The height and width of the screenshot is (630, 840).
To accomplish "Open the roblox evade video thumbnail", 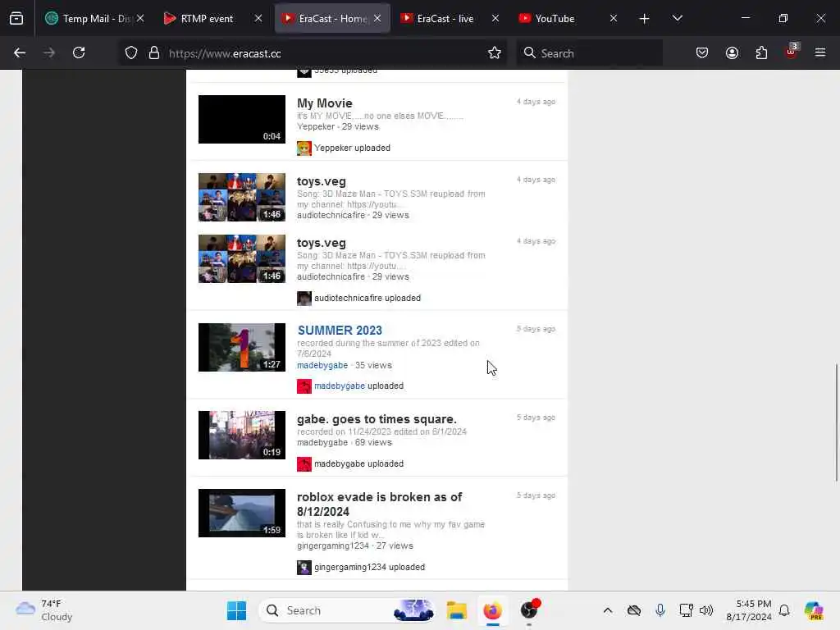I will click(x=242, y=514).
